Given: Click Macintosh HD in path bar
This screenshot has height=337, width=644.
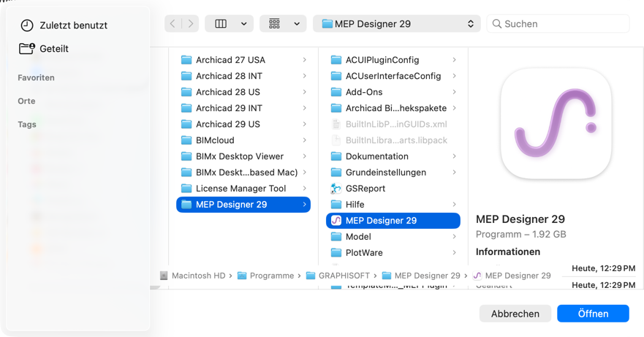Looking at the screenshot, I should (x=198, y=276).
